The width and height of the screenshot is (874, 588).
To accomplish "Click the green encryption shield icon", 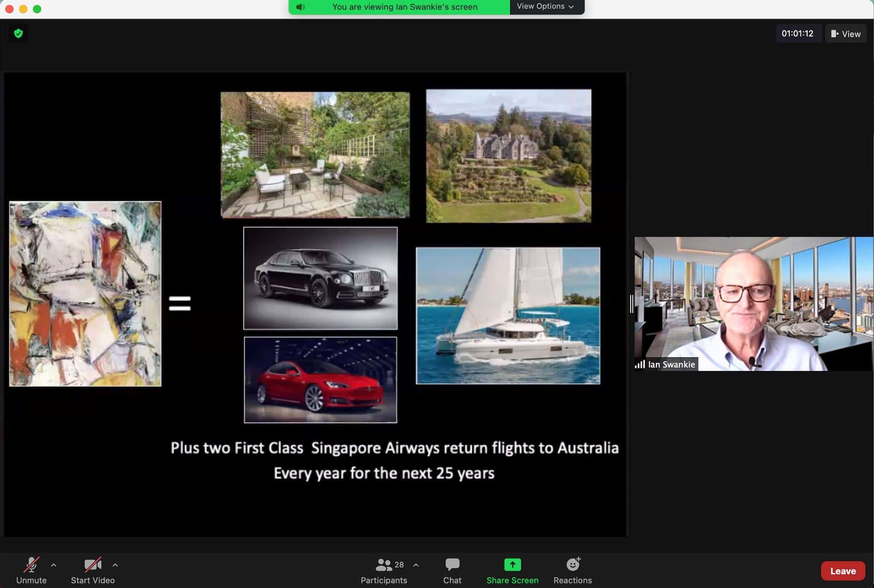I will (x=18, y=33).
